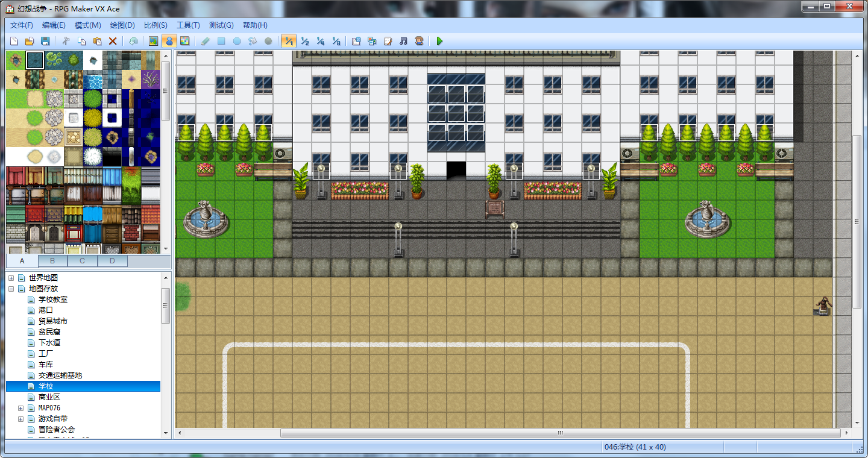868x458 pixels.
Task: Select the 贸易城市 map in tree
Action: point(53,321)
